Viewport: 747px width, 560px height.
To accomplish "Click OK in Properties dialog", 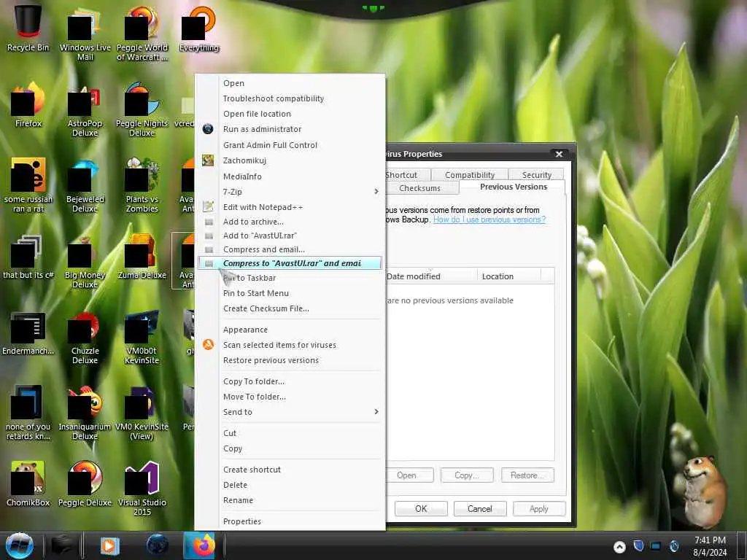I will tap(421, 508).
